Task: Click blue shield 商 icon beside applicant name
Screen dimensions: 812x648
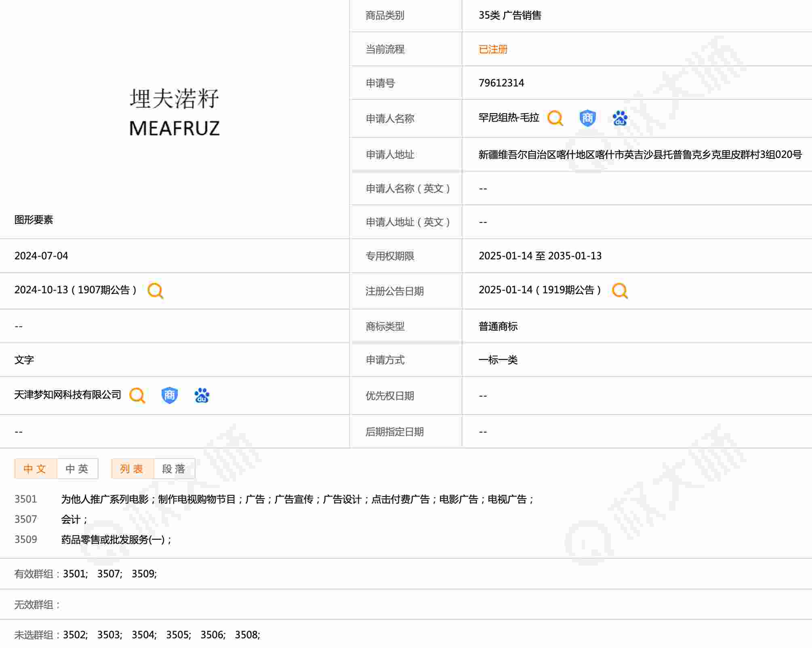Action: pos(587,118)
